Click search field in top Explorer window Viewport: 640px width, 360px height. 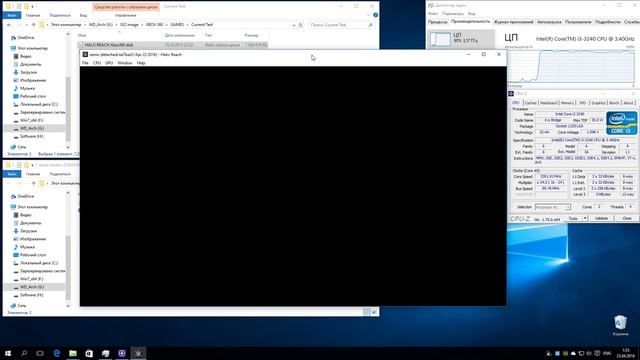click(341, 25)
